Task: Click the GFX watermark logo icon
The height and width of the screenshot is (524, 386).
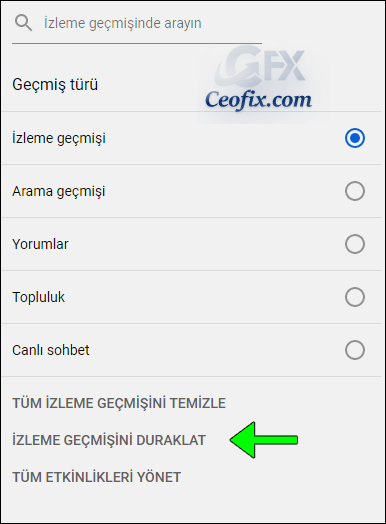Action: [260, 66]
